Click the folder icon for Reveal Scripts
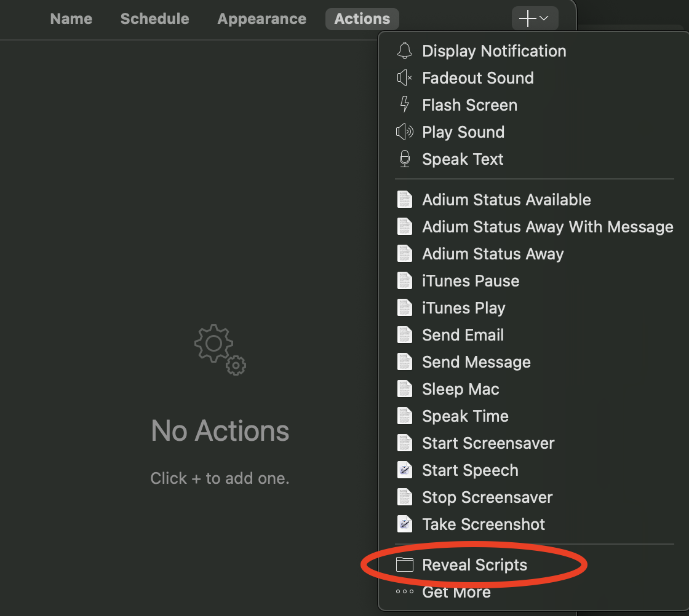This screenshot has height=616, width=689. 405,564
